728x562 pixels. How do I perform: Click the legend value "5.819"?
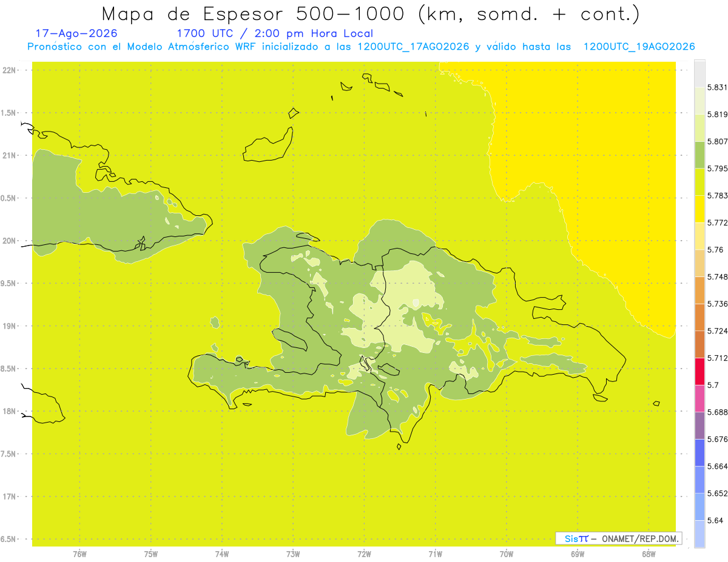(717, 115)
